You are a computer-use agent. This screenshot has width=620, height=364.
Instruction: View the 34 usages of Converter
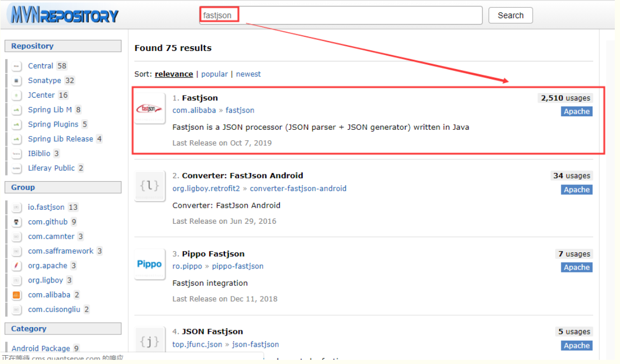(x=571, y=176)
